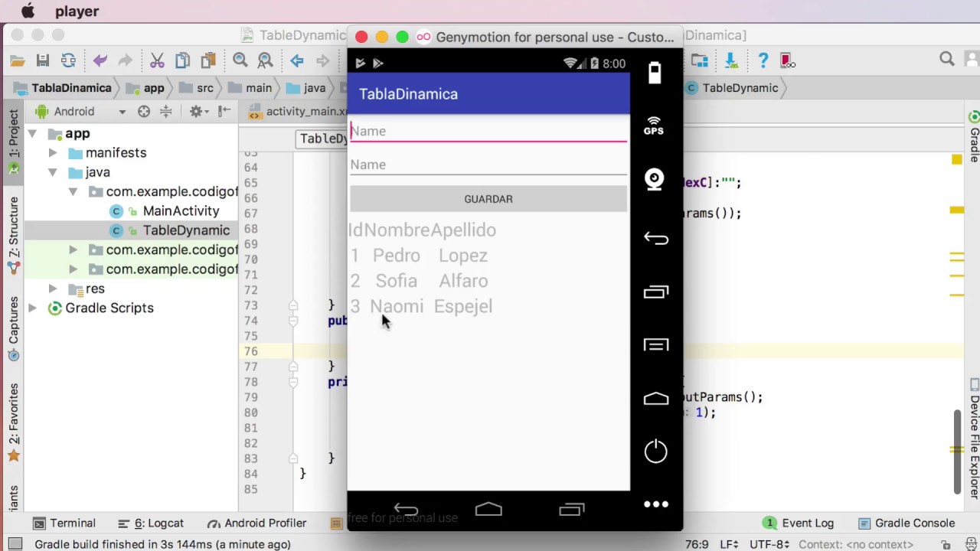Open Search Everywhere magnifier at top right

pyautogui.click(x=947, y=60)
